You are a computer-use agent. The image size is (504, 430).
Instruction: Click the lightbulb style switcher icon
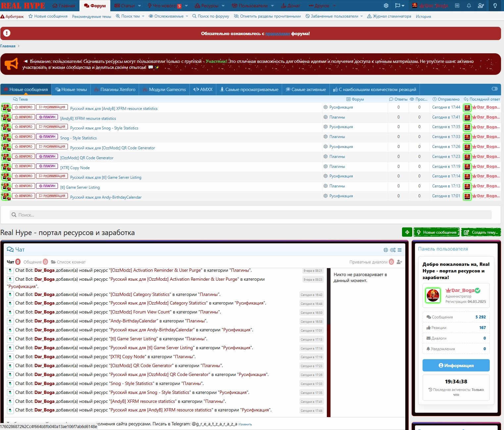coord(495,6)
